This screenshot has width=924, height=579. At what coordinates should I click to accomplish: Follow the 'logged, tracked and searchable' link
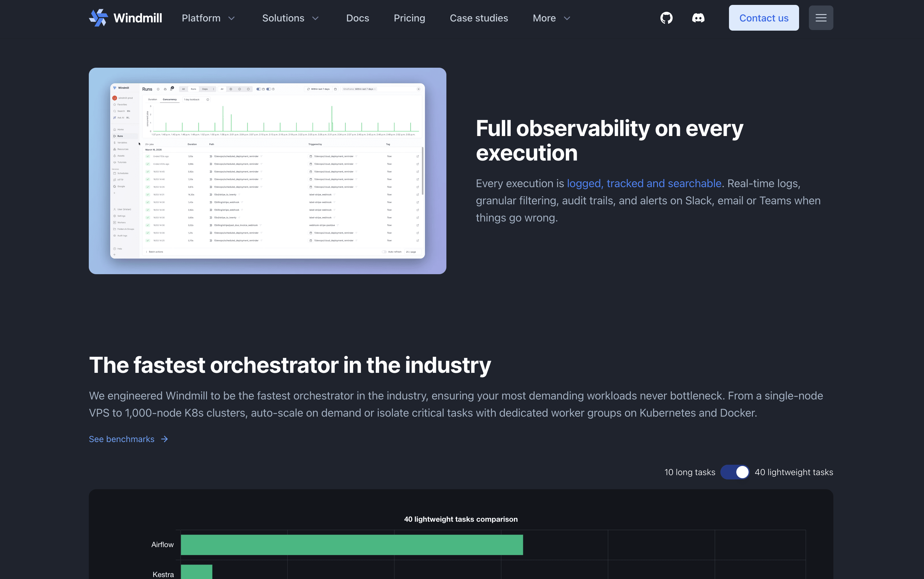click(x=644, y=184)
